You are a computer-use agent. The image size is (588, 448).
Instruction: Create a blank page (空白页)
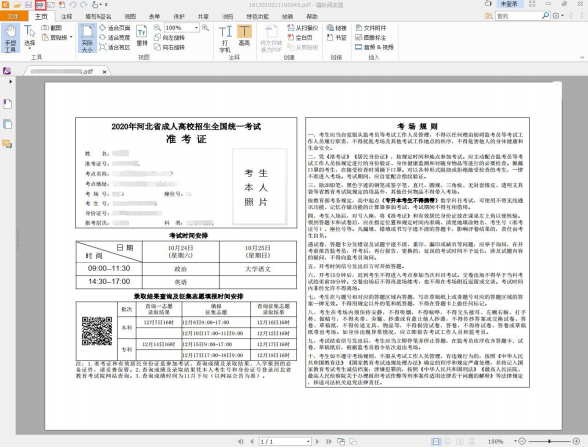point(300,37)
